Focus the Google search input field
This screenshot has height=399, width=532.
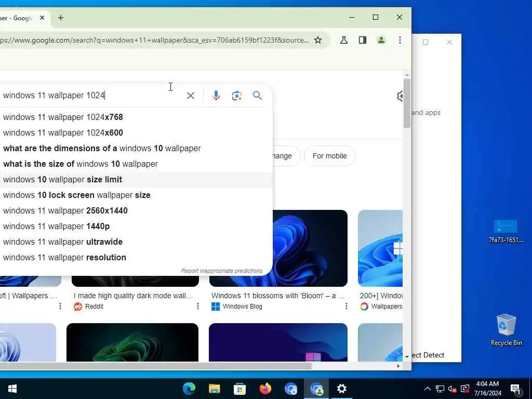(x=91, y=96)
